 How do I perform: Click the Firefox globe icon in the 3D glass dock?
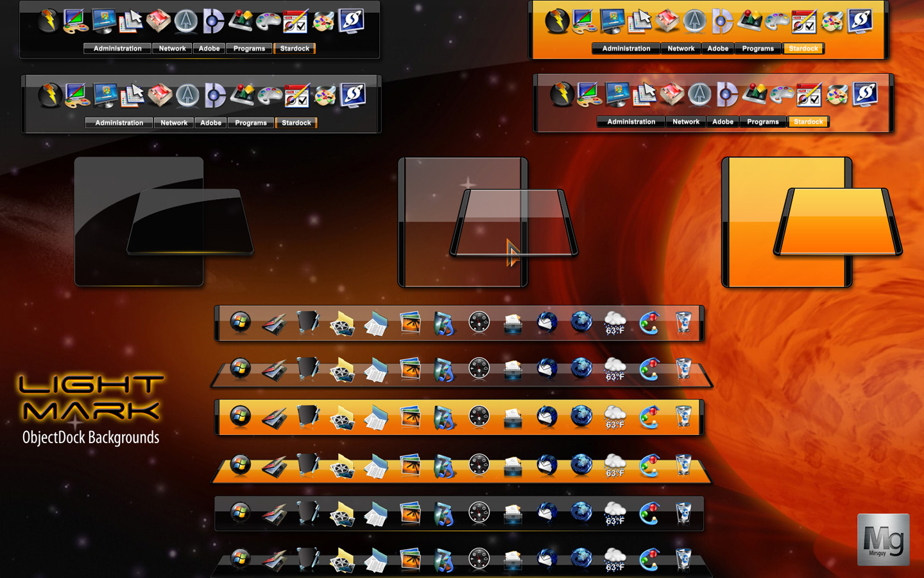(581, 369)
